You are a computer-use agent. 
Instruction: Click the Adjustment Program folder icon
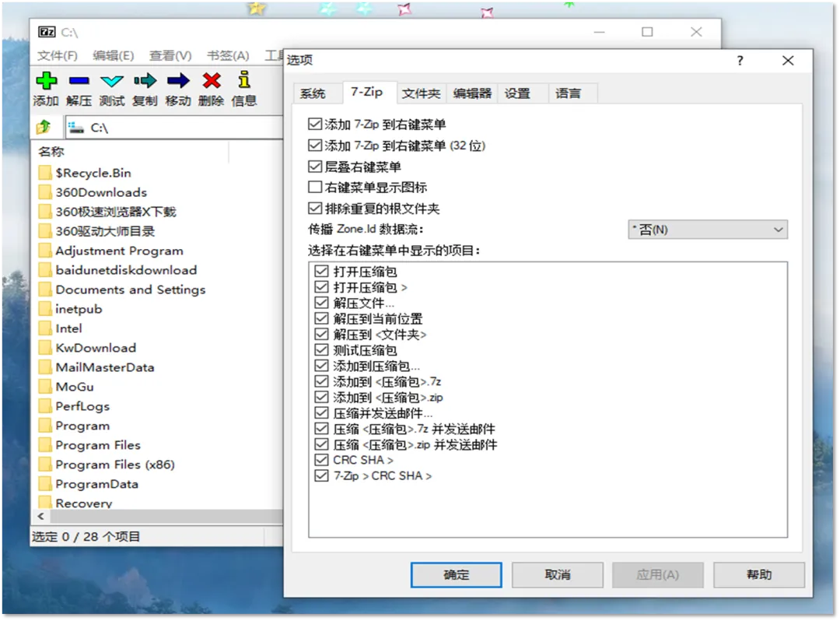pyautogui.click(x=46, y=251)
